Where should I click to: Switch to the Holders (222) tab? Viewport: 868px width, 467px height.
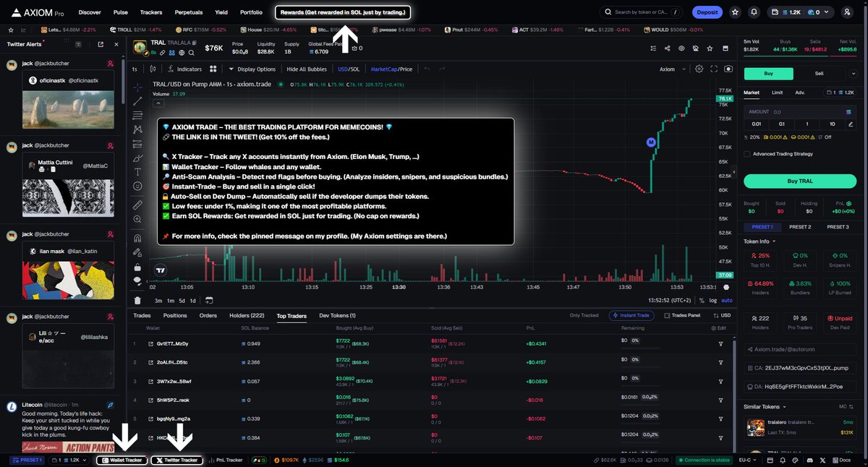(247, 315)
